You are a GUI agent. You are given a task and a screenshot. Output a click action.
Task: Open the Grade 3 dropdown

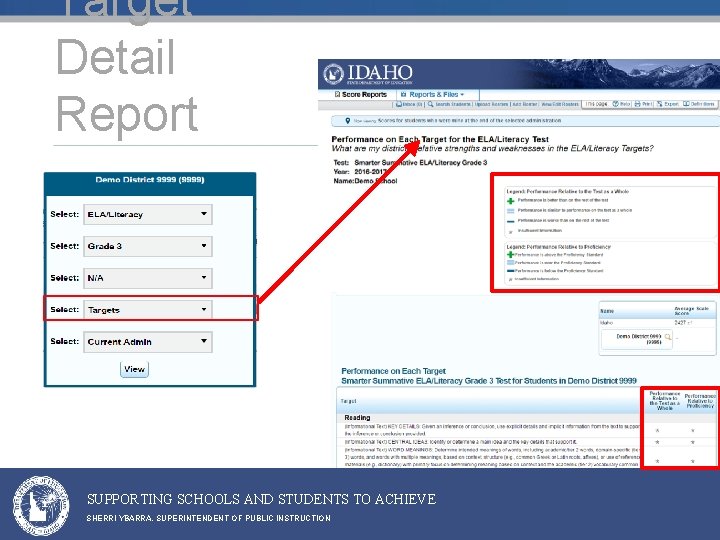(148, 246)
